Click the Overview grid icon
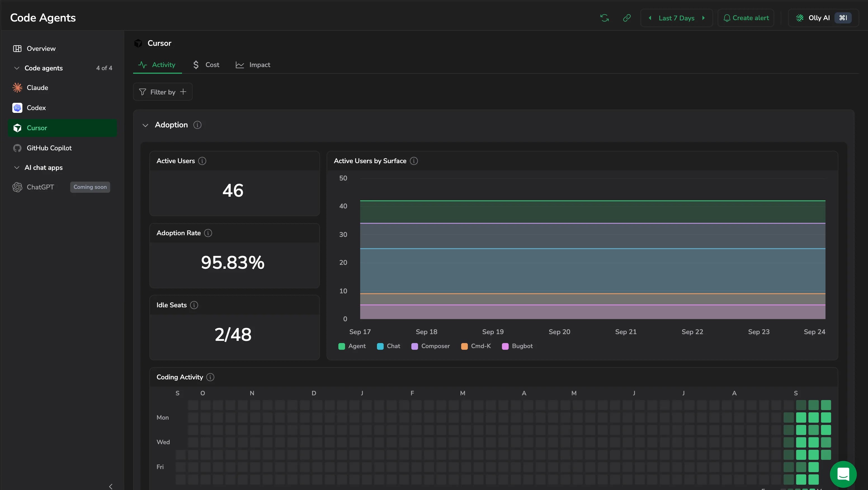Image resolution: width=868 pixels, height=490 pixels. pos(17,48)
